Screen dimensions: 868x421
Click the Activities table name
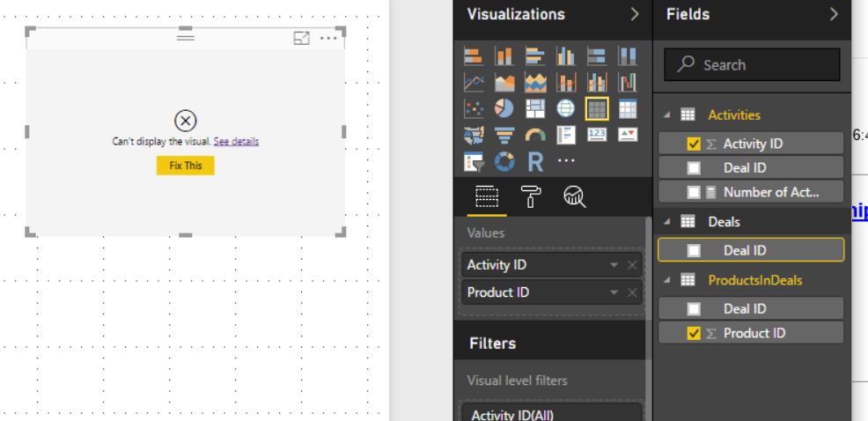click(734, 115)
